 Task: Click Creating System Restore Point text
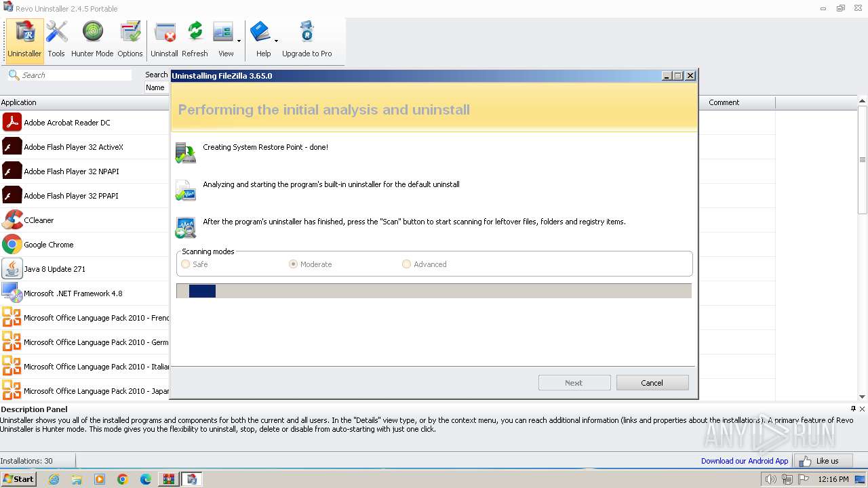pyautogui.click(x=265, y=147)
